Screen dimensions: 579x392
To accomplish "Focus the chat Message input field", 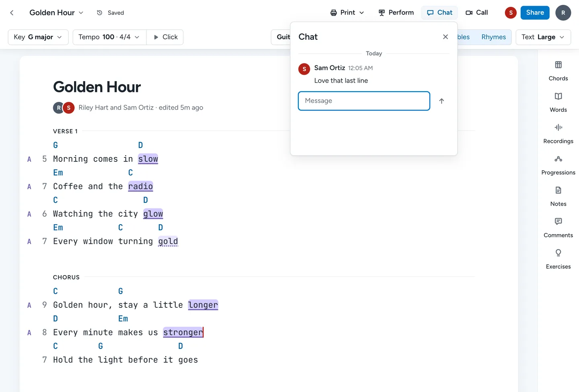I will coord(364,101).
